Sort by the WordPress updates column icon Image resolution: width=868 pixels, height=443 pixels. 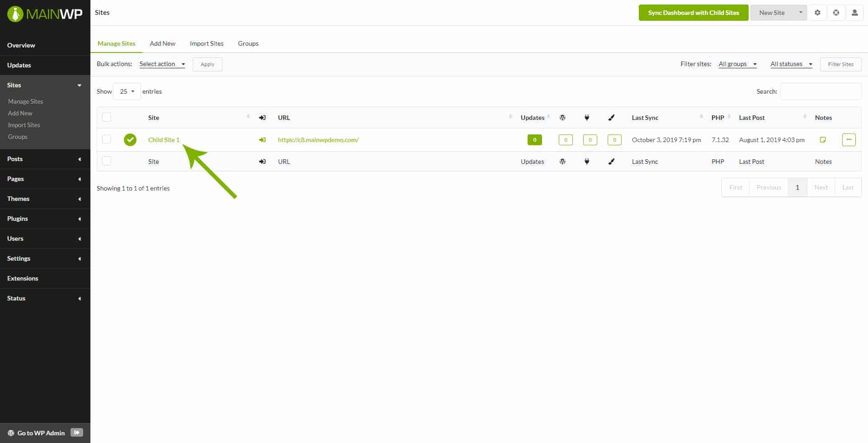[562, 118]
